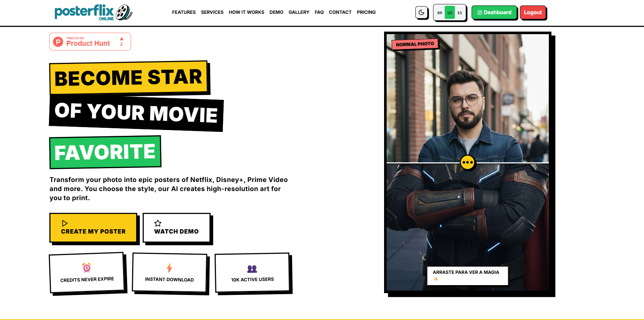Open the Product Hunt badge link

click(x=90, y=42)
